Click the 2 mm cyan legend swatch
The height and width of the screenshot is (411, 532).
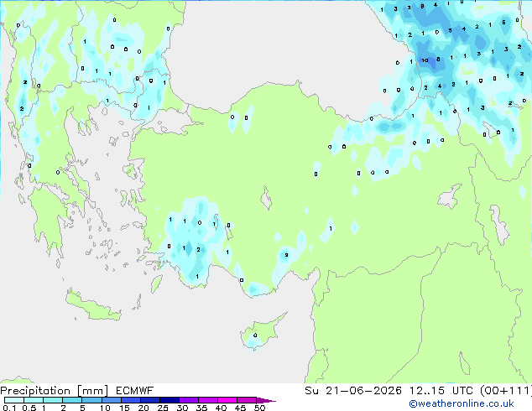(72, 400)
